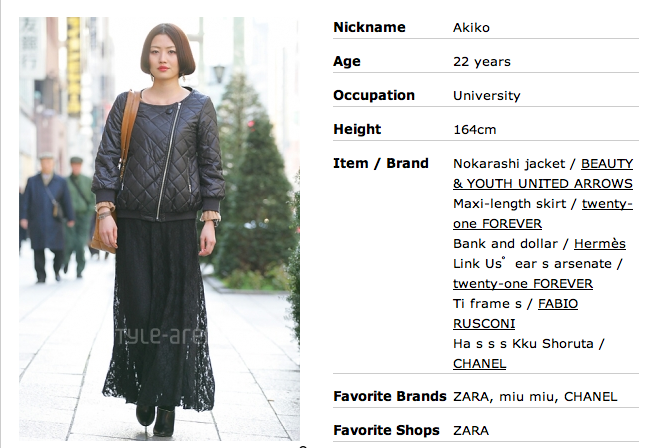Image resolution: width=657 pixels, height=448 pixels.
Task: Open the underlined CHANEL link in Item / Brand
Action: (479, 364)
